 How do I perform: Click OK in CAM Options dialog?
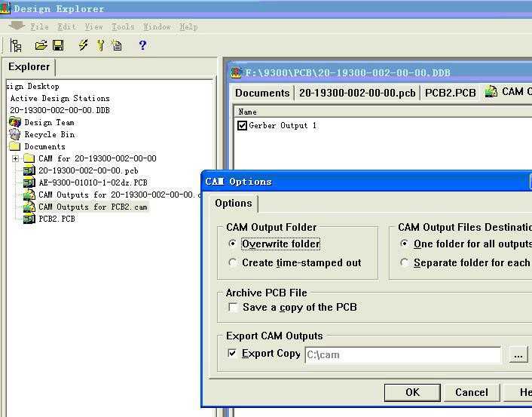(x=413, y=393)
